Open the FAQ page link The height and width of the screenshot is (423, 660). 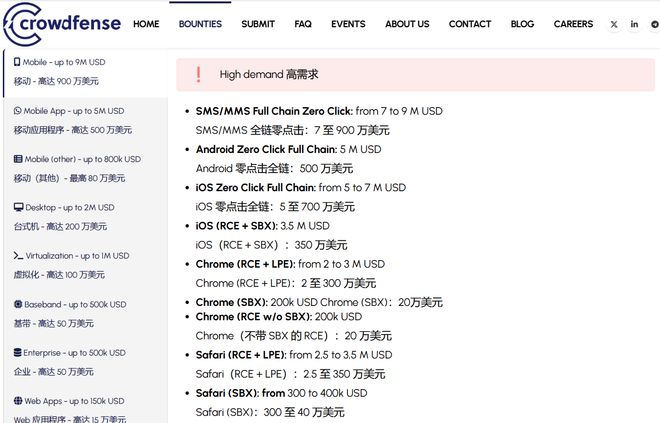[x=303, y=24]
